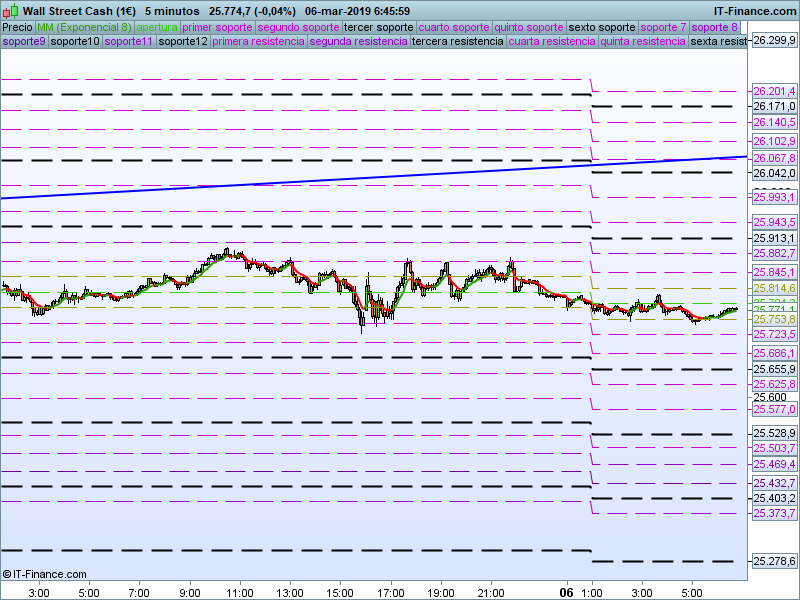Viewport: 800px width, 600px height.
Task: Select the tercera resistencia legend label
Action: pyautogui.click(x=457, y=41)
